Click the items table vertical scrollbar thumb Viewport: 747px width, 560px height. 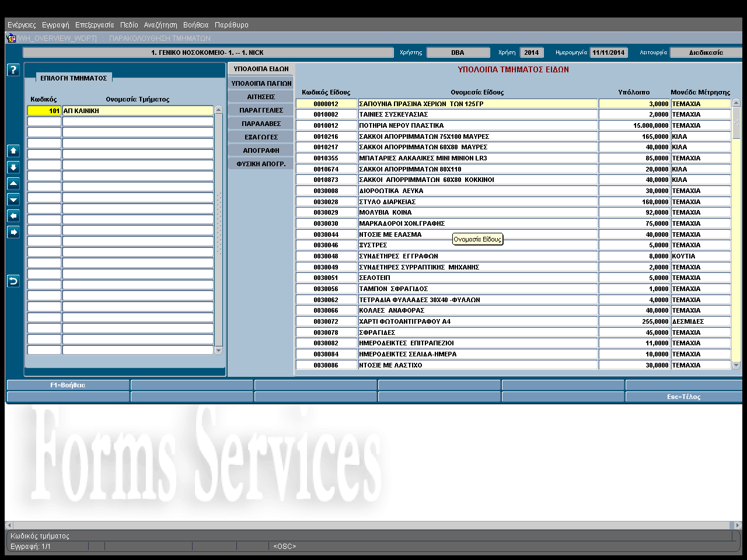point(736,123)
